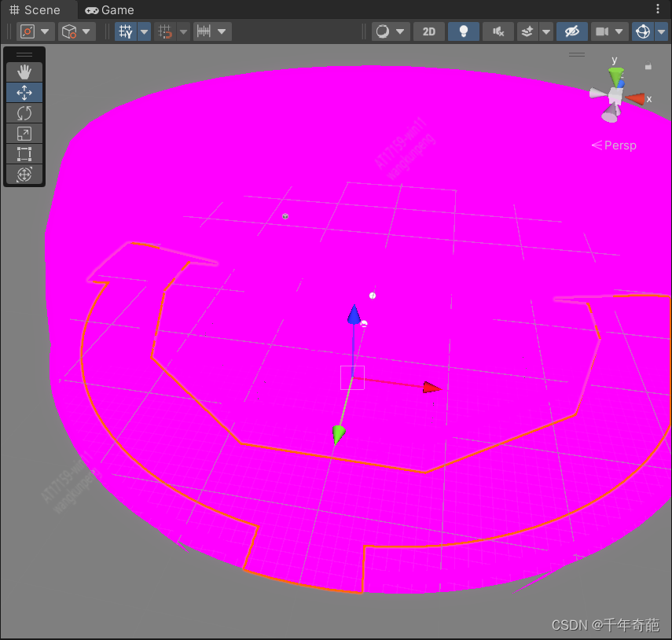The image size is (672, 640).
Task: Click the red move handle arrow
Action: point(431,388)
